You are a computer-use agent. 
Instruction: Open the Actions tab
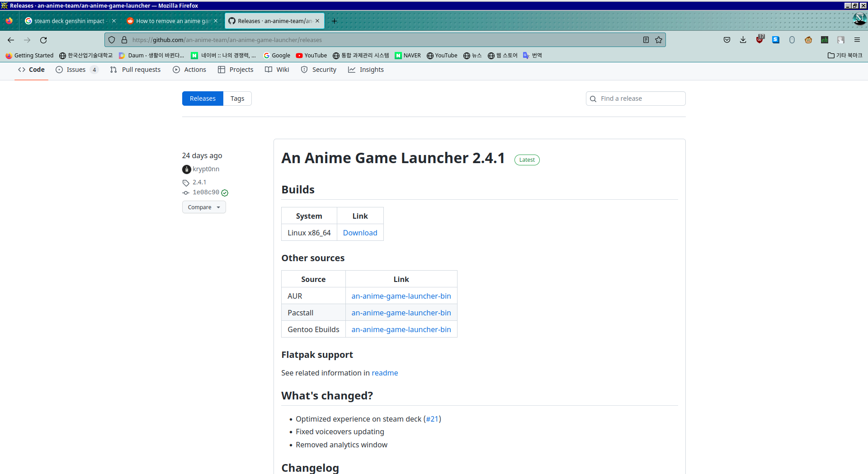tap(189, 70)
